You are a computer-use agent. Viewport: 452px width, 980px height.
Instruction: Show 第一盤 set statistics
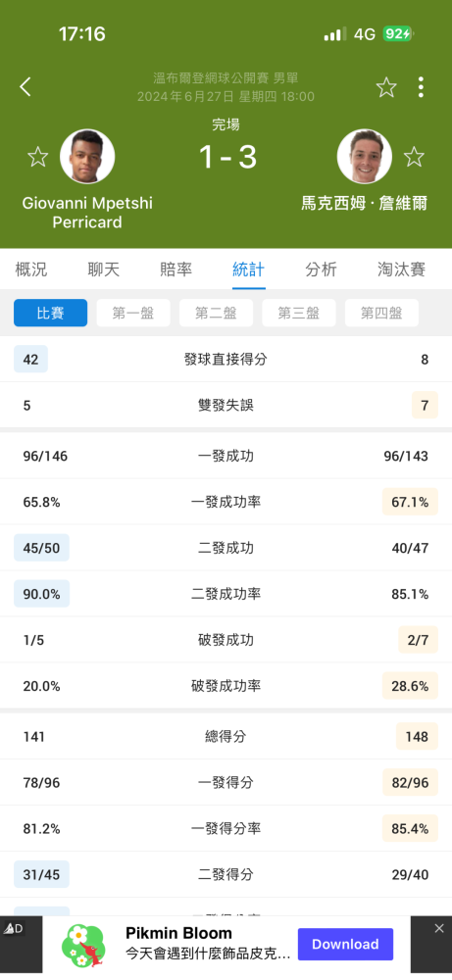(x=133, y=314)
